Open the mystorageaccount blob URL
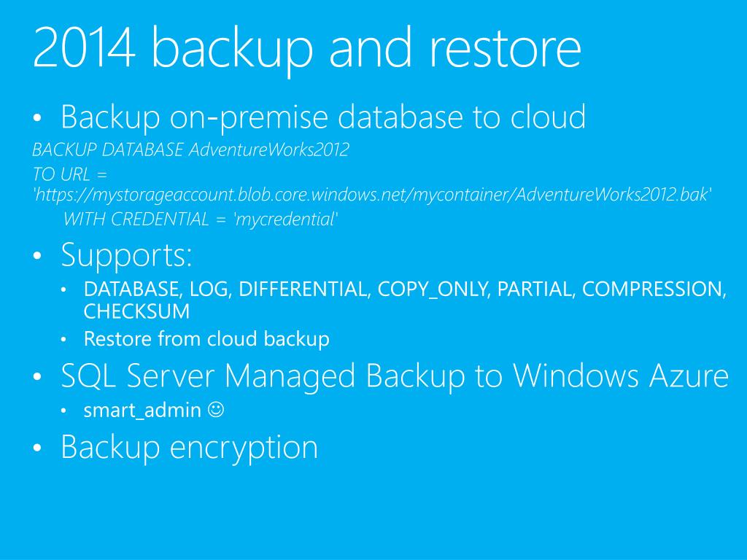 [x=372, y=195]
